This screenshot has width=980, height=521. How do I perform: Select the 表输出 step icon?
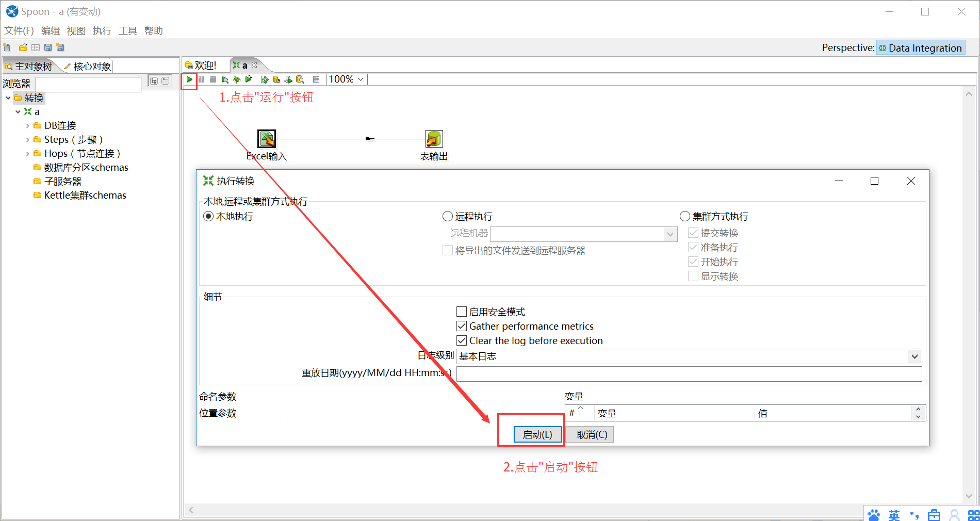[434, 139]
